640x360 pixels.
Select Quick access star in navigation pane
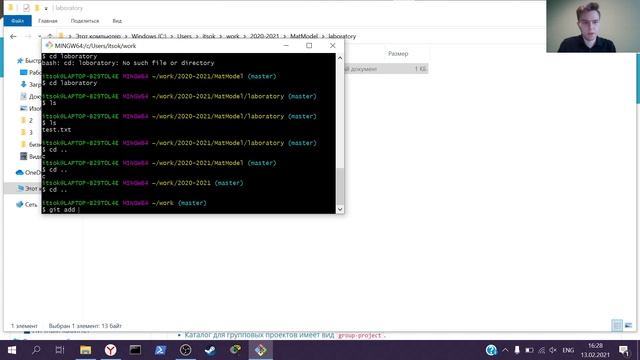click(x=20, y=61)
